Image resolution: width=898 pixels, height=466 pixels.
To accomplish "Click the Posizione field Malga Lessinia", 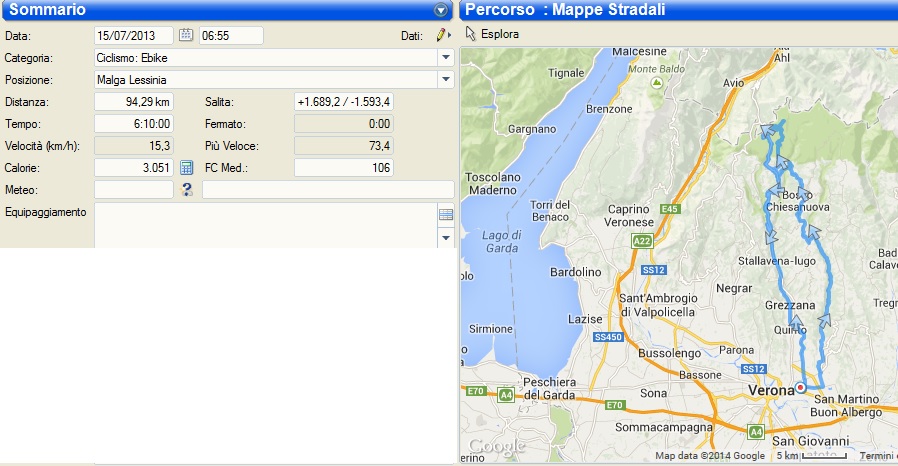I will click(x=266, y=80).
